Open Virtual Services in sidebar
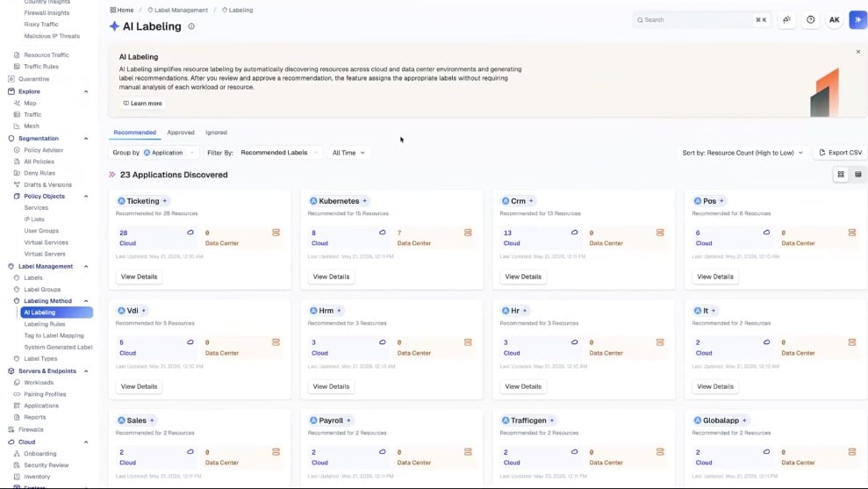The width and height of the screenshot is (868, 489). (46, 242)
